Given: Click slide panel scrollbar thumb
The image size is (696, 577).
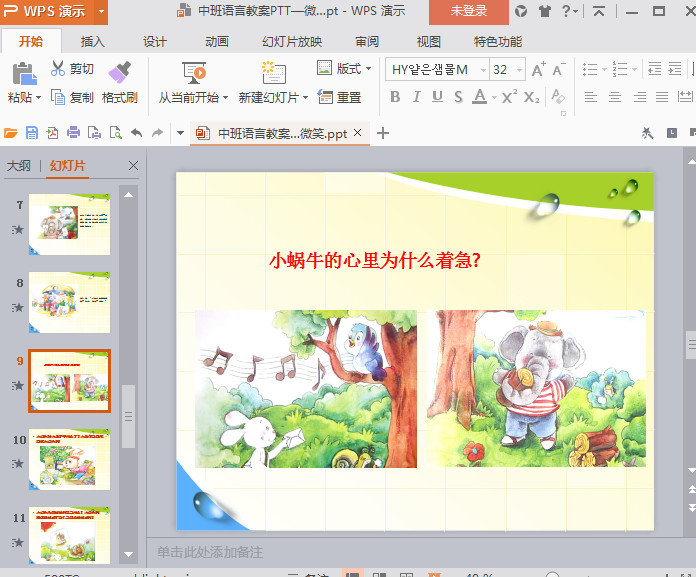Looking at the screenshot, I should [128, 416].
